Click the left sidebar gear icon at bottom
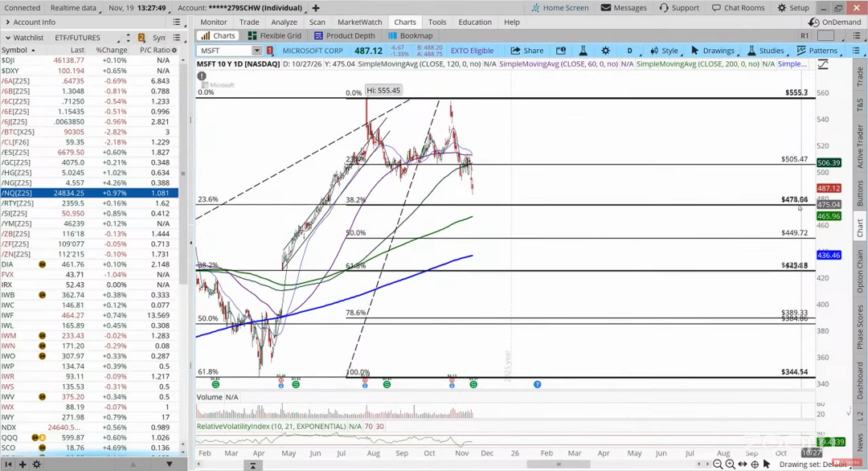 click(36, 465)
